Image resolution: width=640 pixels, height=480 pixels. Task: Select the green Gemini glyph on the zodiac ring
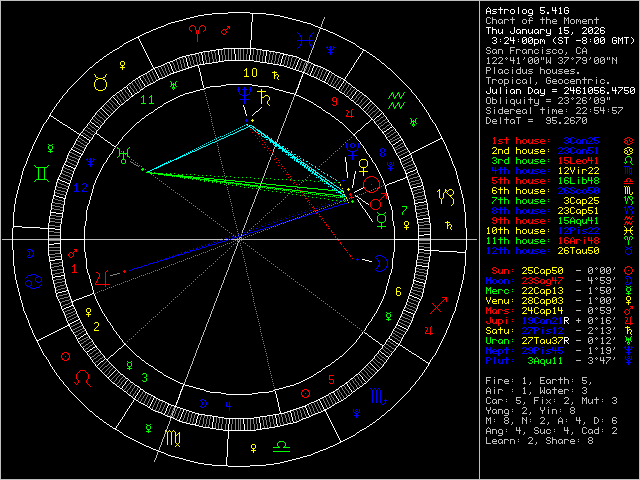coord(42,173)
